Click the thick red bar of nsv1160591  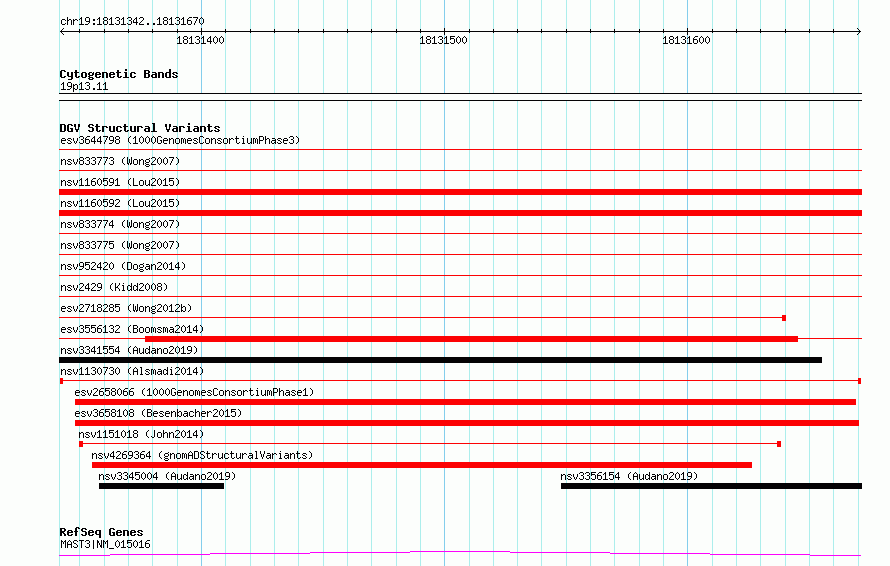(x=460, y=192)
